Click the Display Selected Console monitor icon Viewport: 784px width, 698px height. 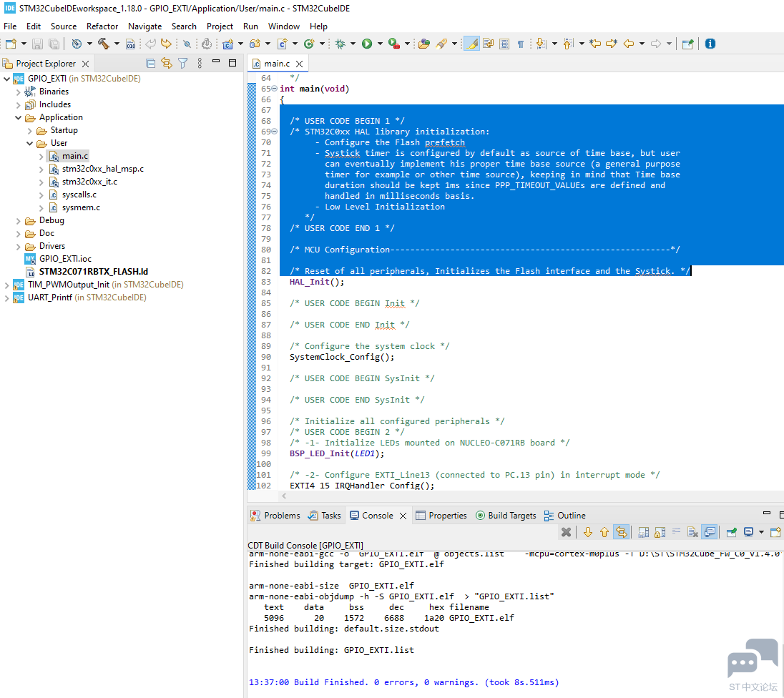point(748,532)
